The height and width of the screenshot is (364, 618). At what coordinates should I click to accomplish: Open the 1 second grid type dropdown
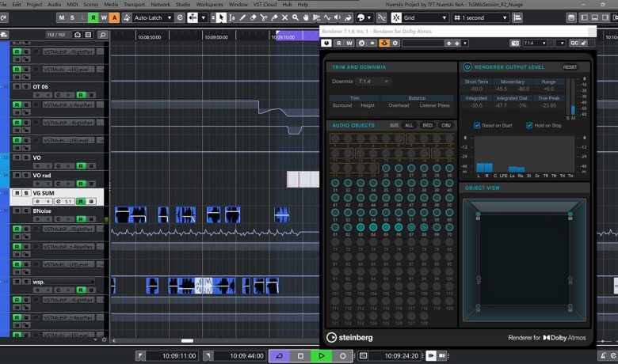[x=480, y=17]
